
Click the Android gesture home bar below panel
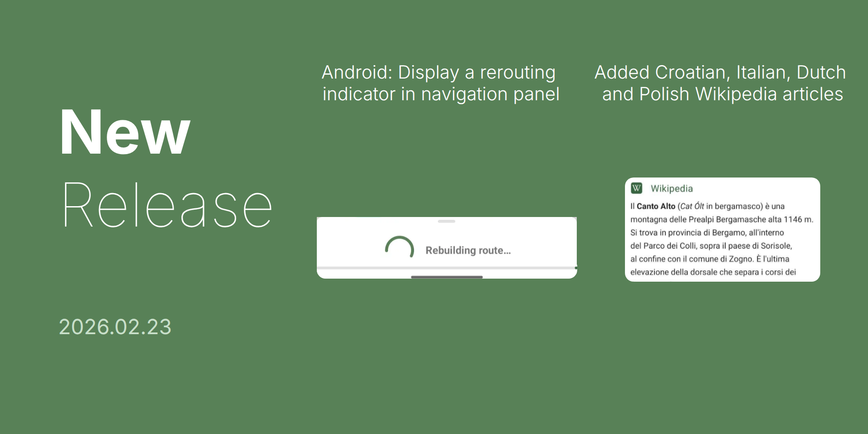(447, 277)
